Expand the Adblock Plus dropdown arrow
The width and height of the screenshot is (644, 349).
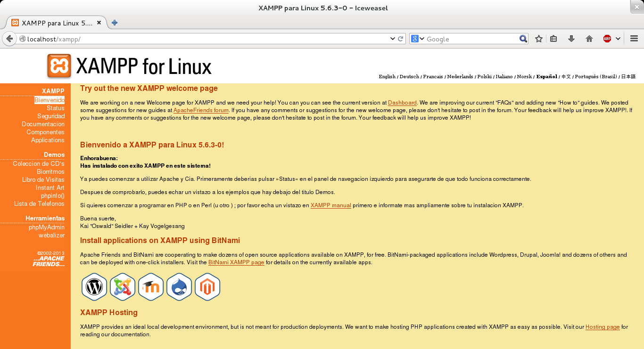618,39
